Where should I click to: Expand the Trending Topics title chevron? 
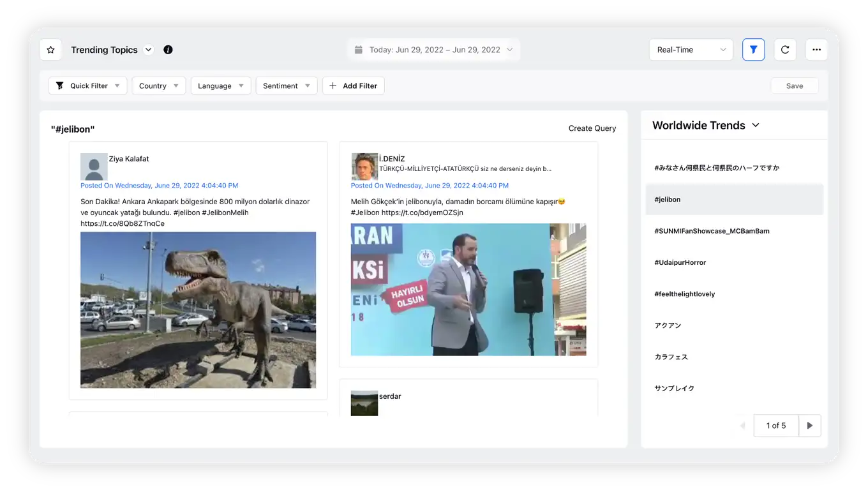coord(149,50)
